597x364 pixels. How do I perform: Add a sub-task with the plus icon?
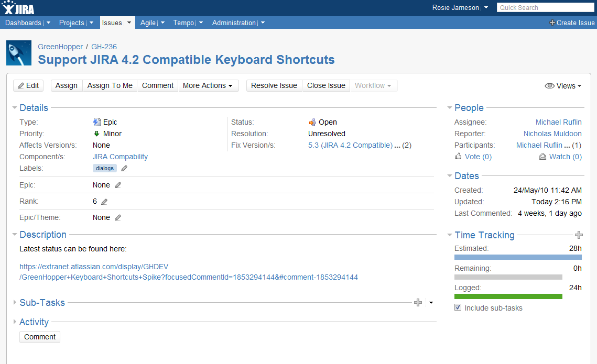click(418, 302)
